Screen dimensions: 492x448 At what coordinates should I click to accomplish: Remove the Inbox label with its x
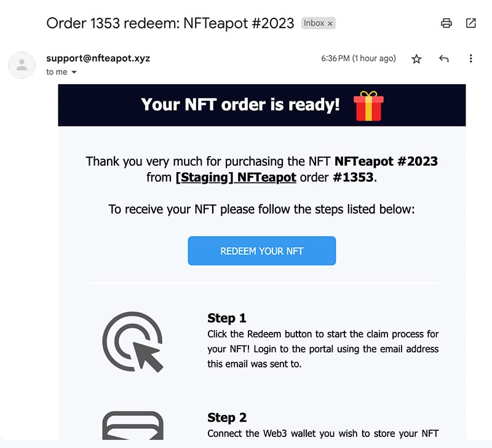pyautogui.click(x=330, y=23)
